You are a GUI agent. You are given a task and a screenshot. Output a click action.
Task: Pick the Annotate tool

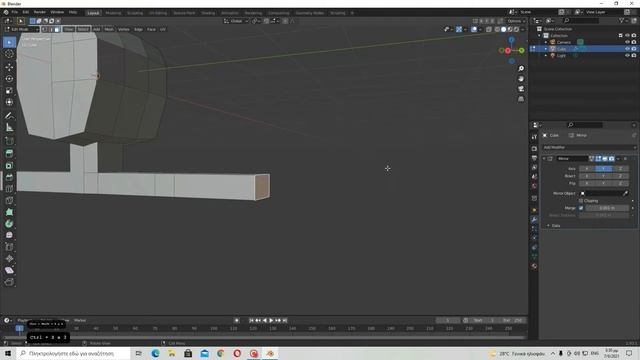pyautogui.click(x=9, y=116)
